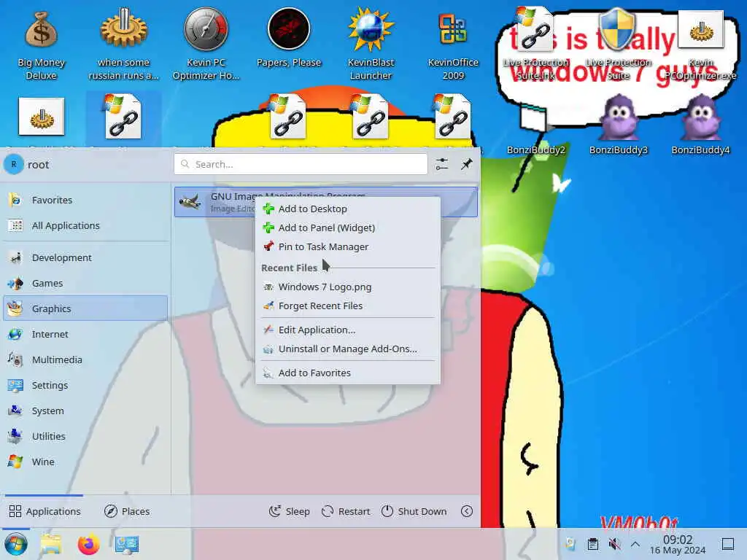Click the Restart button

[346, 511]
